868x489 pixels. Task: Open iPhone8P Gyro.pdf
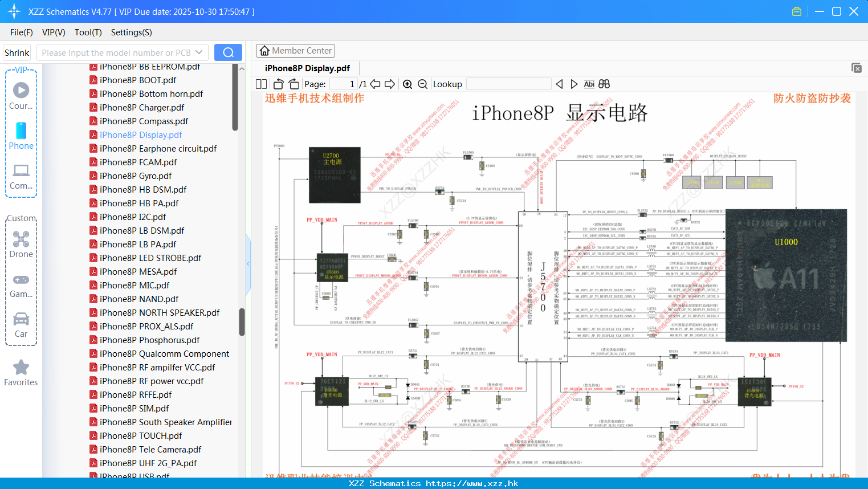(136, 176)
